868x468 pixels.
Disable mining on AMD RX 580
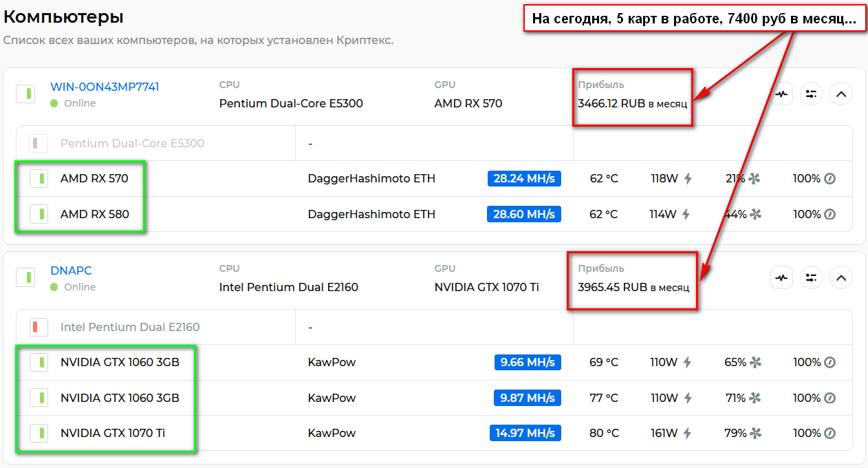tap(39, 214)
